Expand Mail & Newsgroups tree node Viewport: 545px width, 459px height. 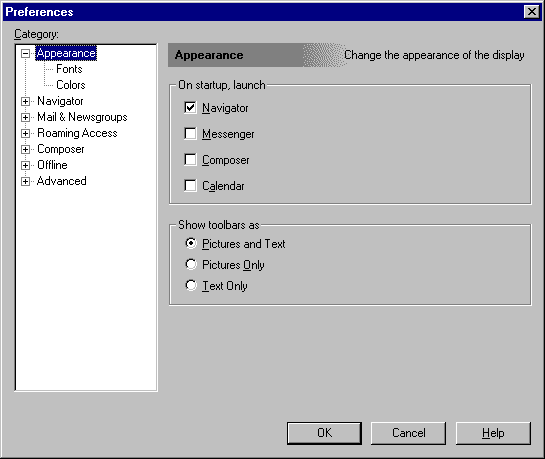pyautogui.click(x=25, y=117)
